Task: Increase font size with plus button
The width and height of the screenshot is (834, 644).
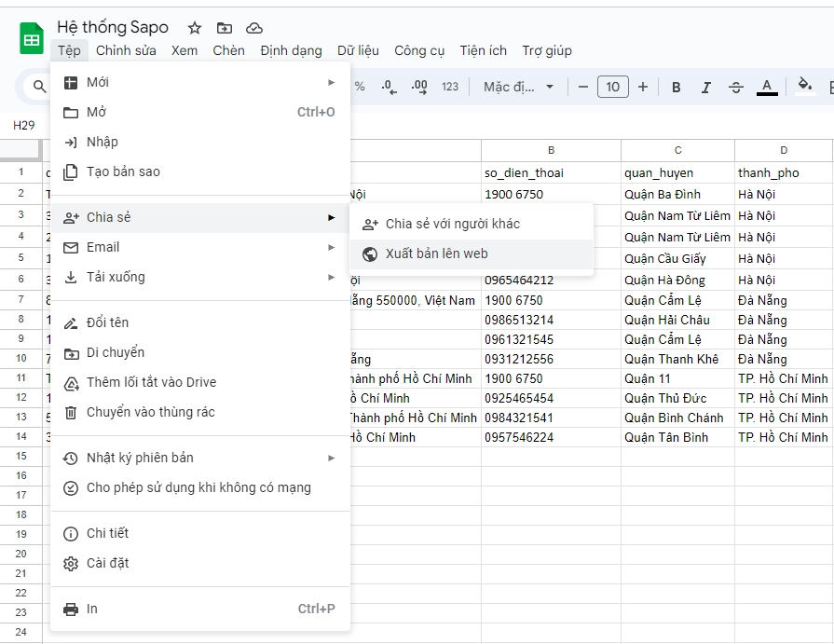Action: pyautogui.click(x=643, y=87)
